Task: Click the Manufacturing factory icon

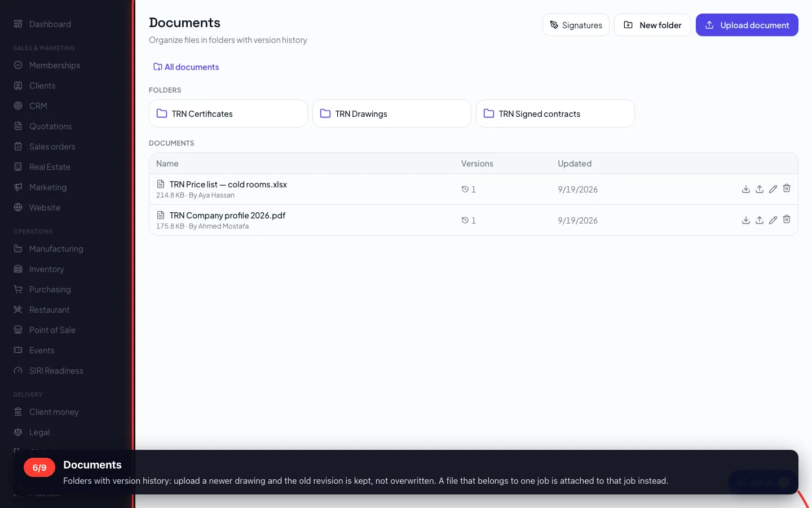Action: 18,248
